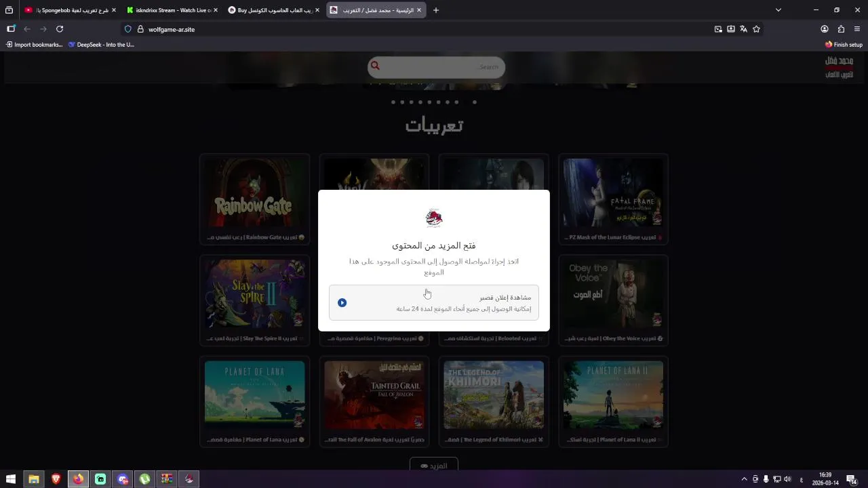This screenshot has height=488, width=868.
Task: Click Finish setup in the bookmarks bar
Action: (x=844, y=45)
